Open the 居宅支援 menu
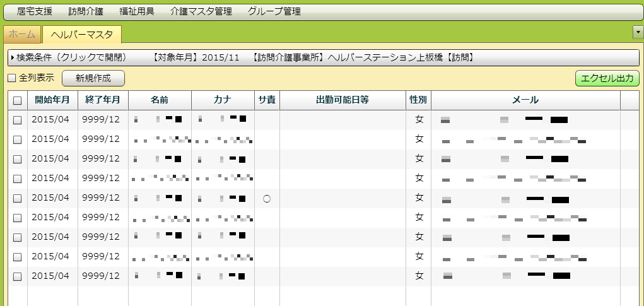644x306 pixels. click(x=35, y=11)
